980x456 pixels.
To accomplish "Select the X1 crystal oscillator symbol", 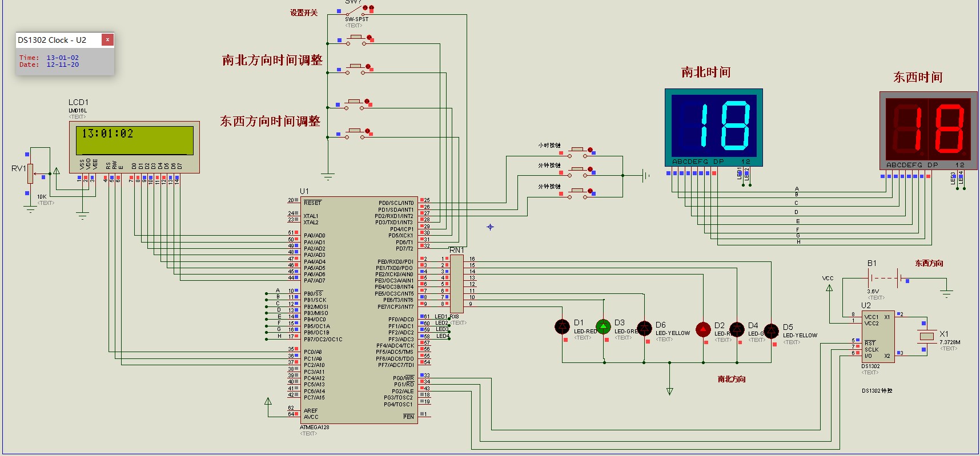I will [x=926, y=336].
